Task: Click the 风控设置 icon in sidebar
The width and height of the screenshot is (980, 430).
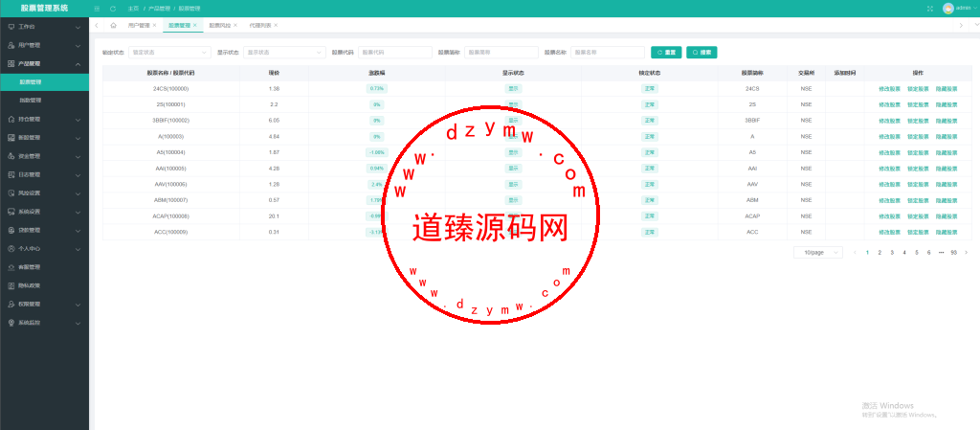Action: coord(11,193)
